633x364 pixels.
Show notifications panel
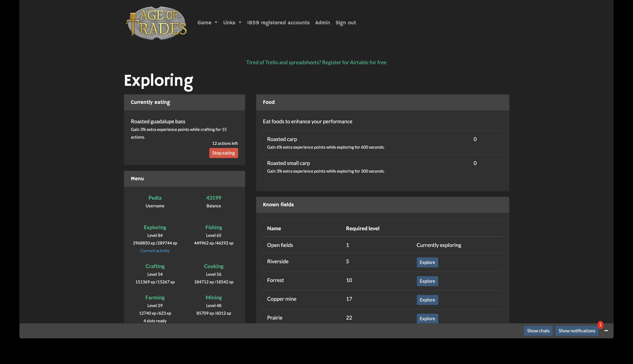[x=577, y=331]
